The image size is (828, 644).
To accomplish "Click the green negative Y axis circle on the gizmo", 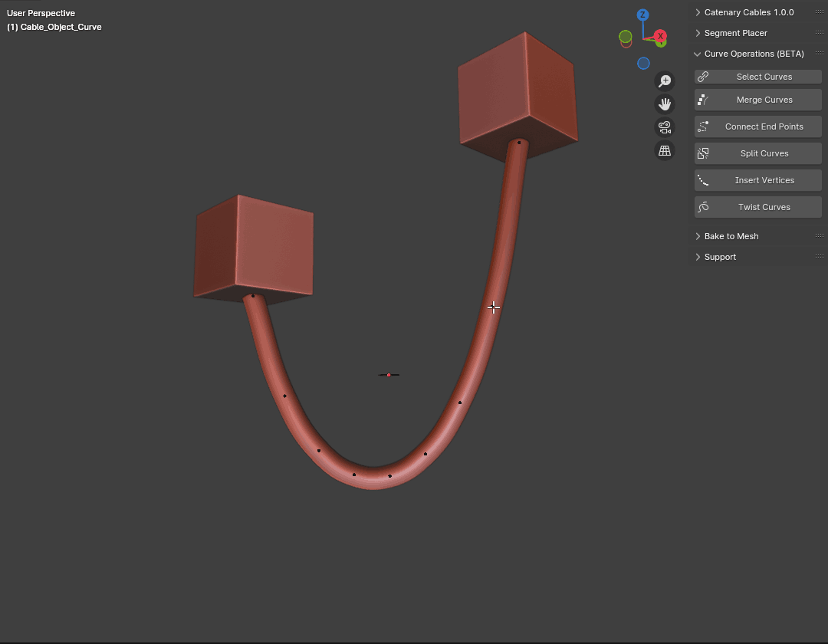I will click(x=626, y=37).
